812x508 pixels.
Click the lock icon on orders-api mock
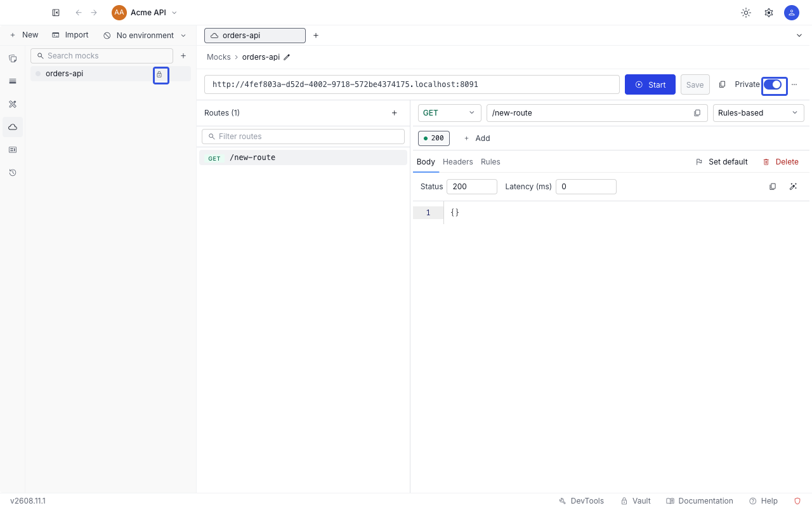[159, 74]
